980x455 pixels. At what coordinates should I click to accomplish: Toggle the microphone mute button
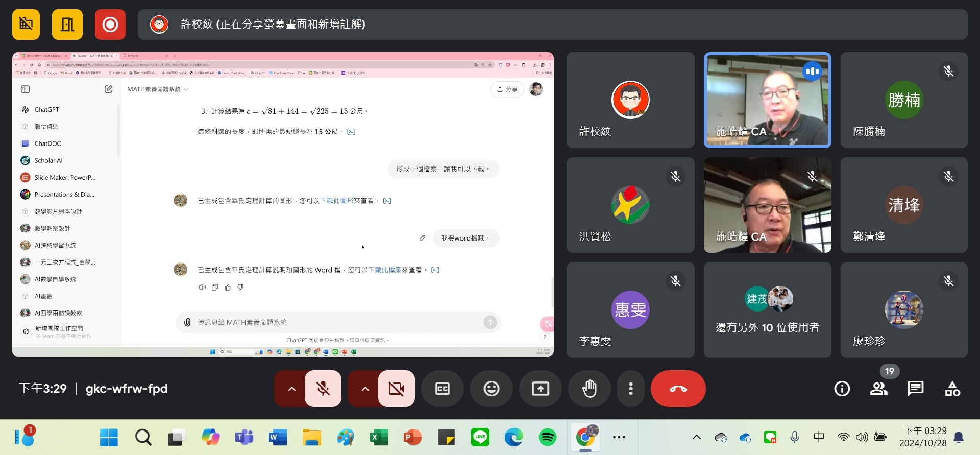323,389
